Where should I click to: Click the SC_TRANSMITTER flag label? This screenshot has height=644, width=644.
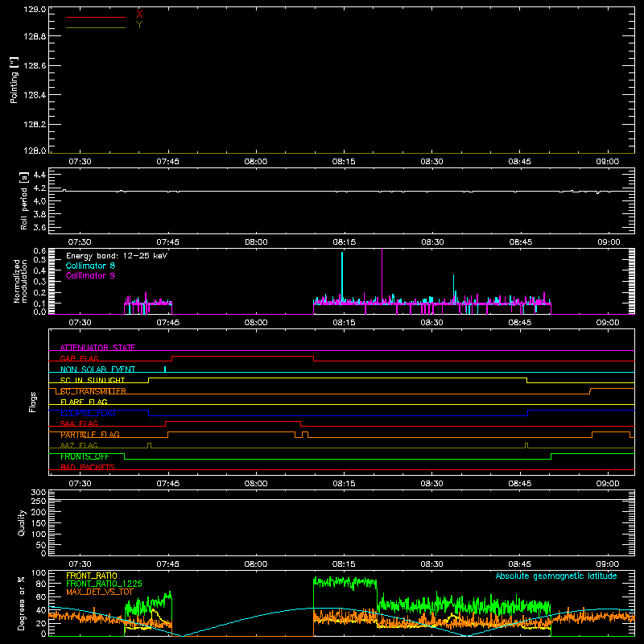pyautogui.click(x=93, y=391)
